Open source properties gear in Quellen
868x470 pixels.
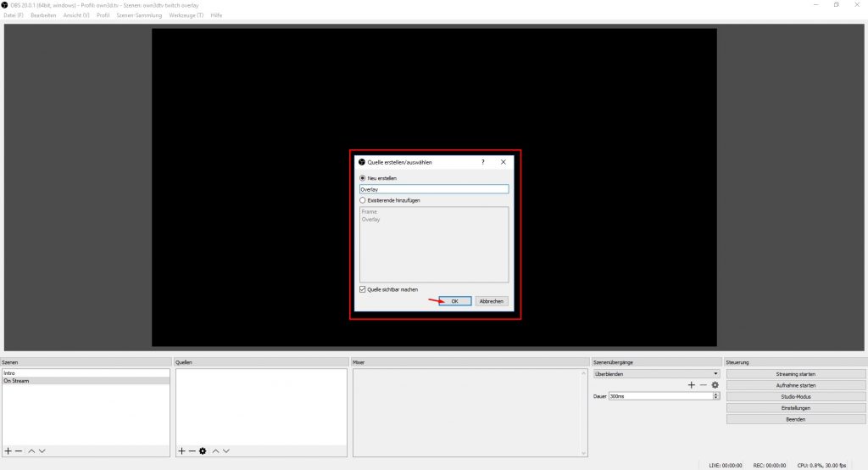point(203,450)
